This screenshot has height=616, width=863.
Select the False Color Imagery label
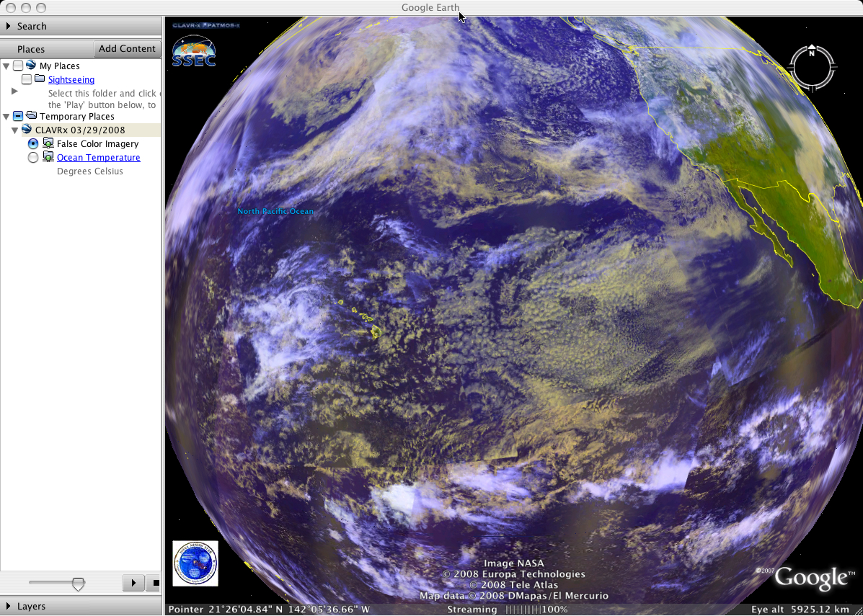(x=97, y=144)
